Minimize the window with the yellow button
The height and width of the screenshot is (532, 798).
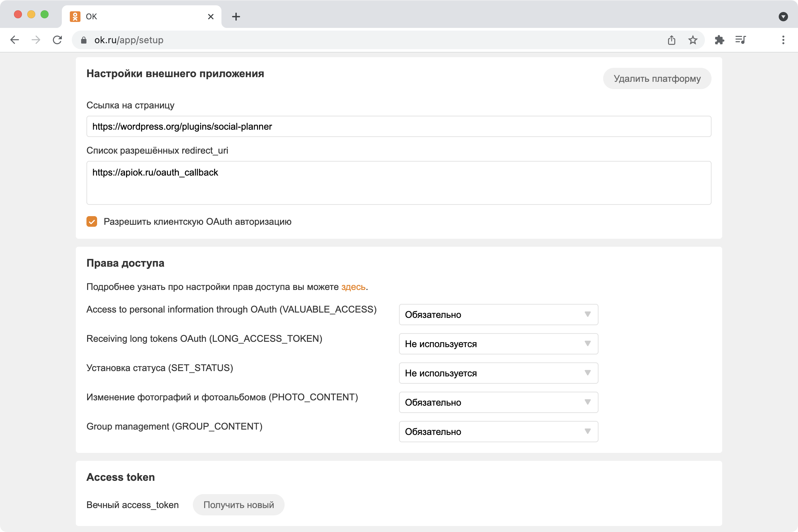click(x=31, y=14)
